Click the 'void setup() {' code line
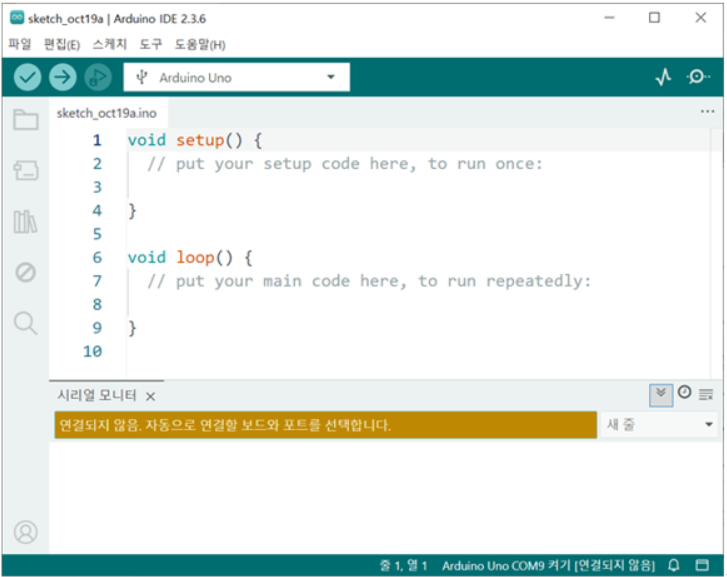 tap(195, 140)
